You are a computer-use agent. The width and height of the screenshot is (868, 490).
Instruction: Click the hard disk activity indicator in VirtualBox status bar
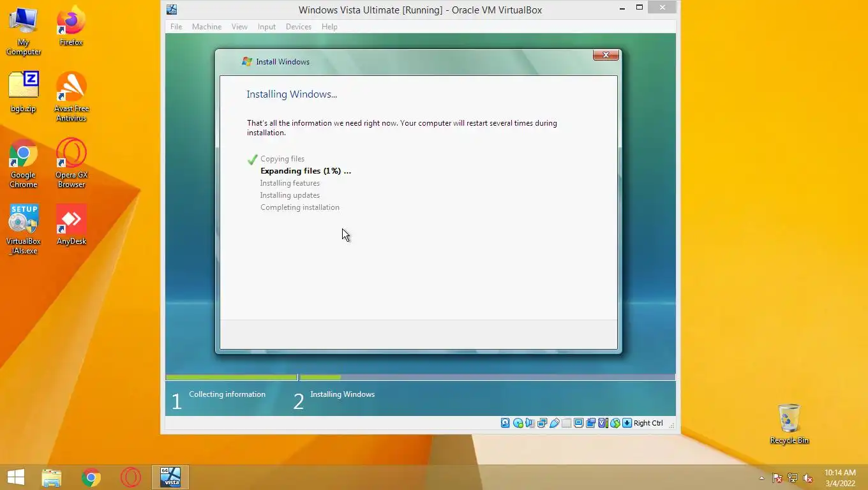505,423
